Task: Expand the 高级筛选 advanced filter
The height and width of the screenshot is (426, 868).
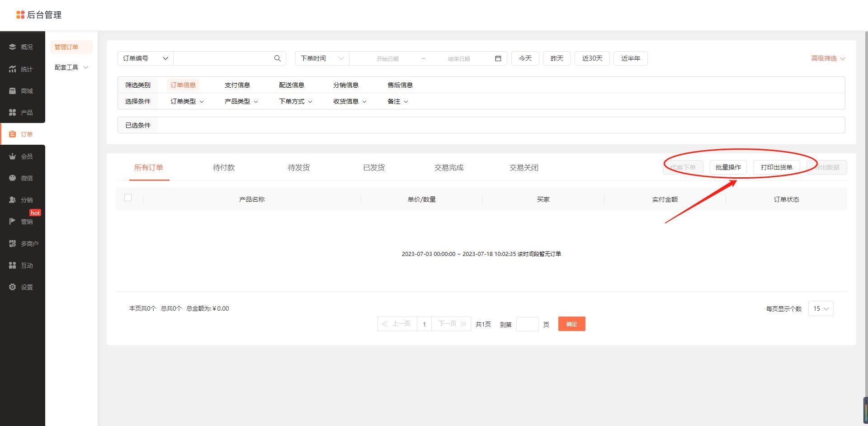Action: click(x=828, y=58)
